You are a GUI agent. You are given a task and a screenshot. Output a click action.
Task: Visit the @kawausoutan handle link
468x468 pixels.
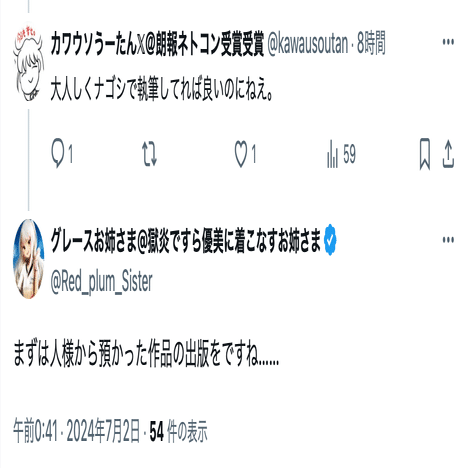point(308,43)
